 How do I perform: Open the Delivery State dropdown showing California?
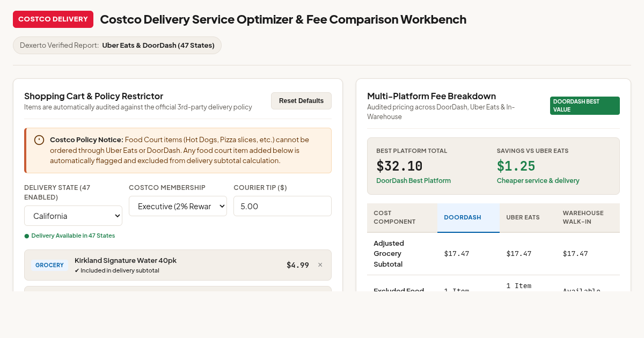click(73, 216)
